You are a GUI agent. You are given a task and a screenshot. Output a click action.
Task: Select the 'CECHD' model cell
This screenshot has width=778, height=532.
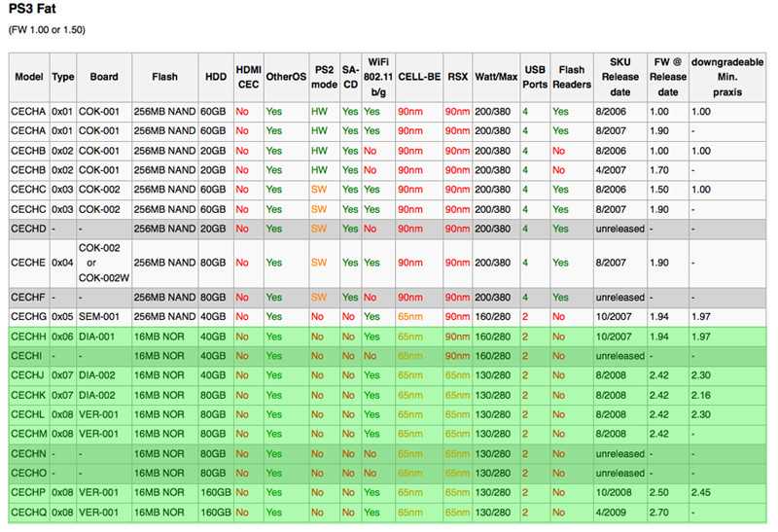pos(28,229)
